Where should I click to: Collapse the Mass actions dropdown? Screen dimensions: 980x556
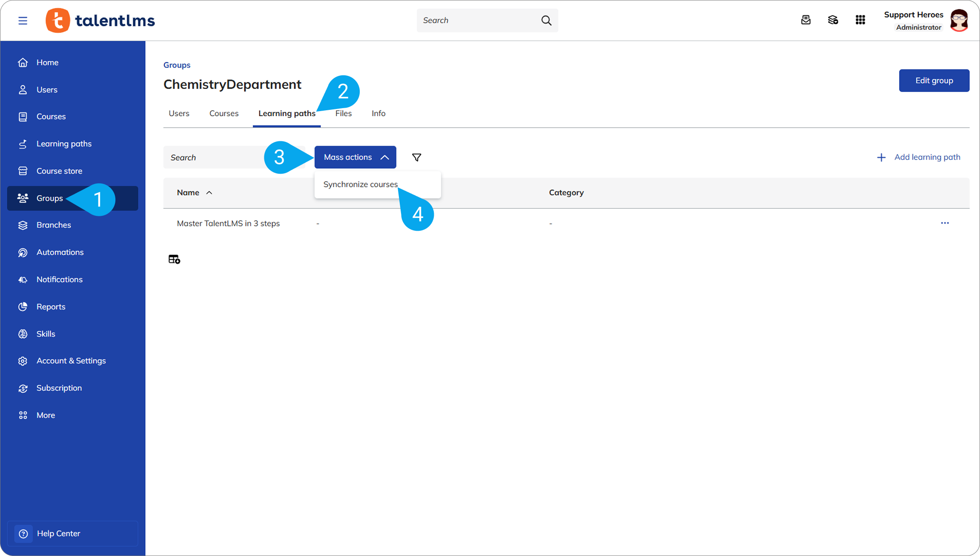coord(355,158)
